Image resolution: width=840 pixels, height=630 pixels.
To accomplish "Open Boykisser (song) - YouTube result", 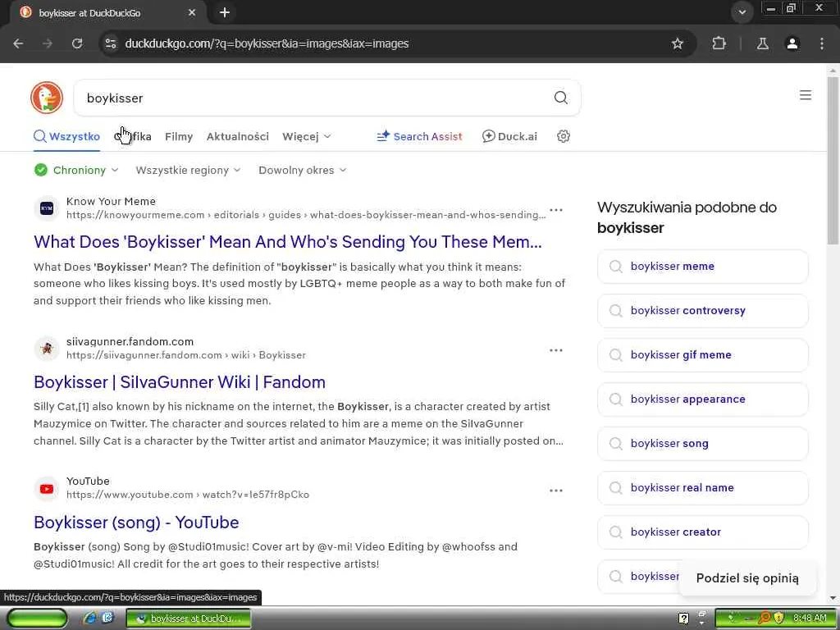I will (136, 523).
